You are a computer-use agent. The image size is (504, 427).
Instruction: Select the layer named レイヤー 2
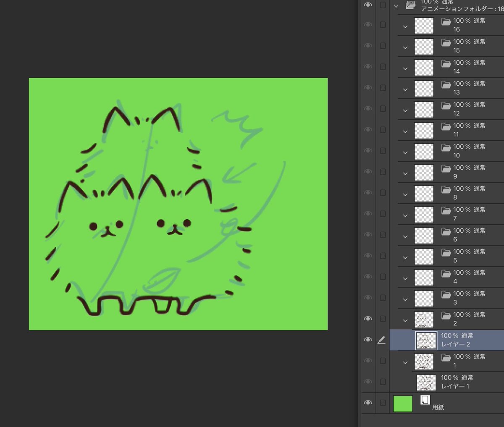click(455, 344)
